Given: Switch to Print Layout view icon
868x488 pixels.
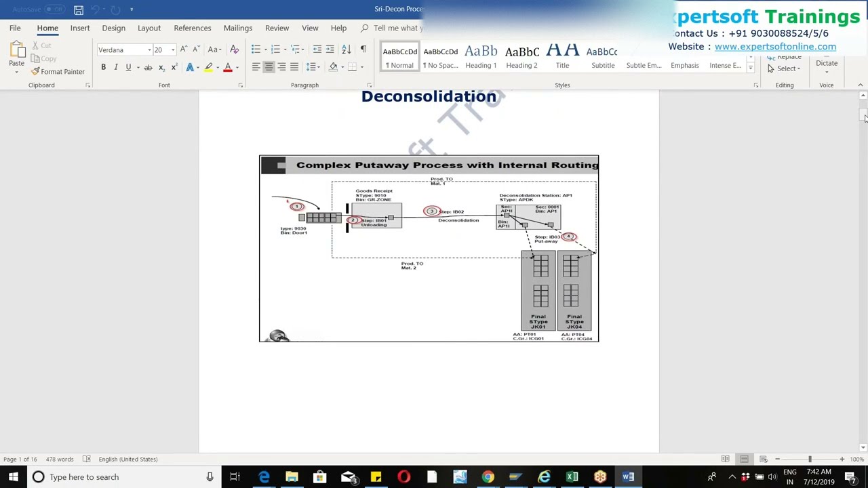Looking at the screenshot, I should [744, 460].
